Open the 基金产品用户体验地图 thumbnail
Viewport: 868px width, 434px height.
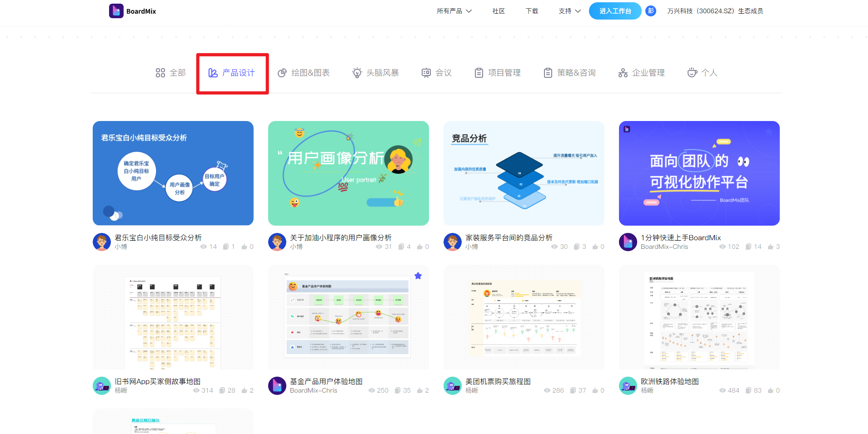click(x=349, y=317)
